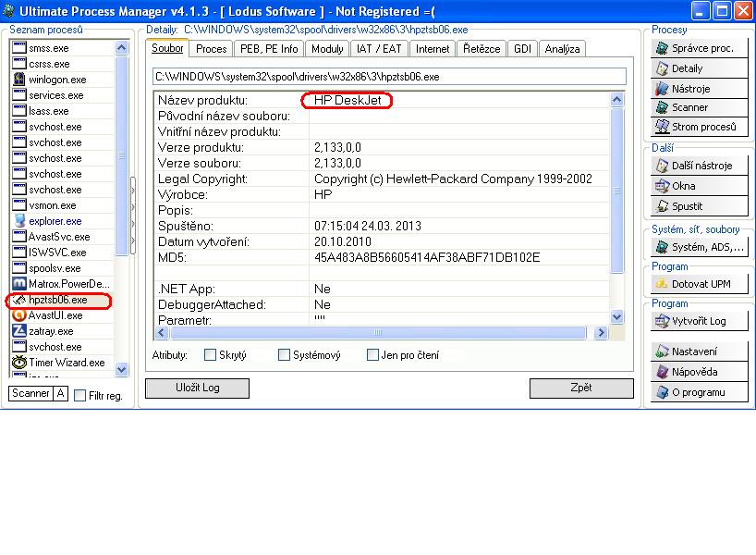Switch to the Internet tab
Image resolution: width=756 pixels, height=555 pixels.
tap(433, 49)
